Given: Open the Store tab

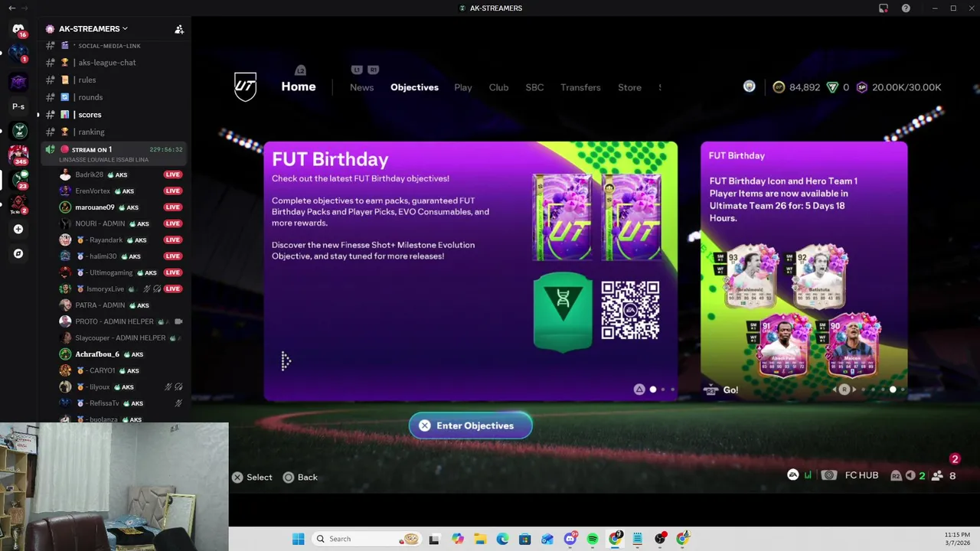Looking at the screenshot, I should coord(629,87).
